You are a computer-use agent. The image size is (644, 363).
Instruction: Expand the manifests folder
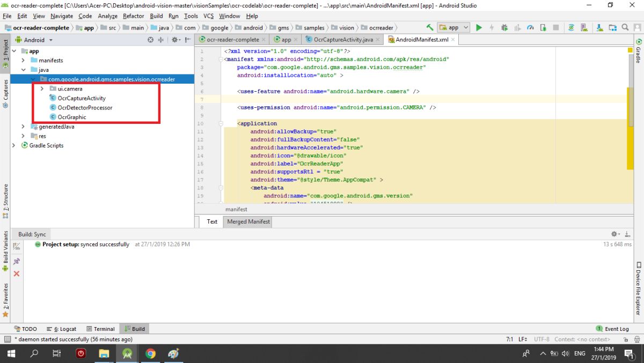[24, 61]
